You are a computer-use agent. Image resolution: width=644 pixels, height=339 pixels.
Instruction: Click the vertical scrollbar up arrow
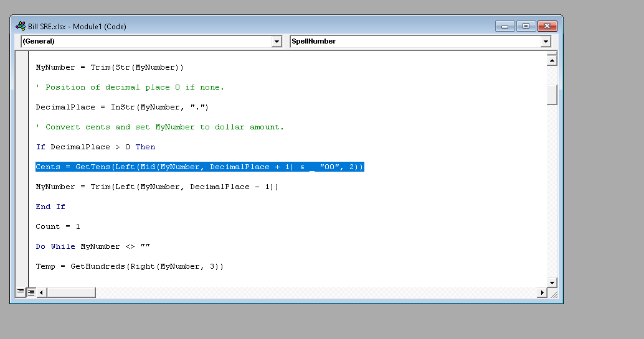pos(552,61)
